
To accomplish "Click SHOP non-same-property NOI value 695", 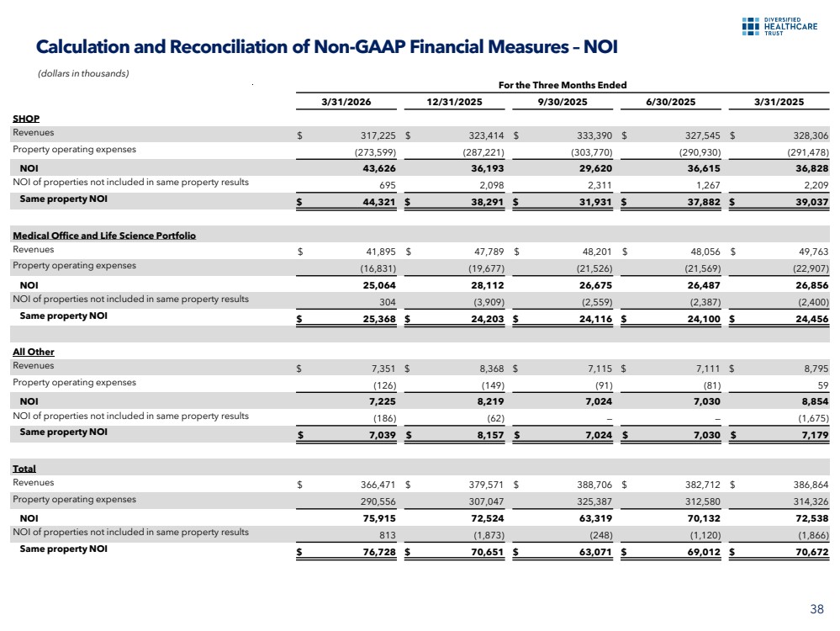I will 388,185.
